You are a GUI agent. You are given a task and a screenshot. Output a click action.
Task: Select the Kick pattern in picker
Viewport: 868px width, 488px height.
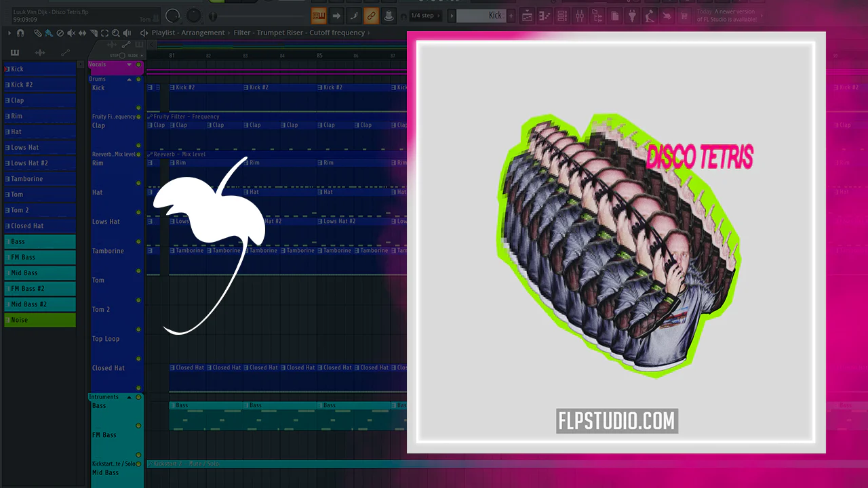coord(40,69)
